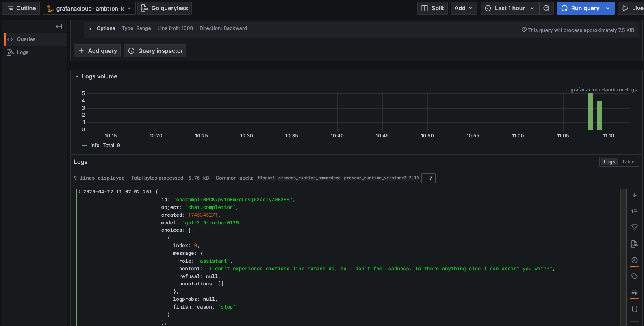Click the +7 common labels badge

(x=429, y=178)
